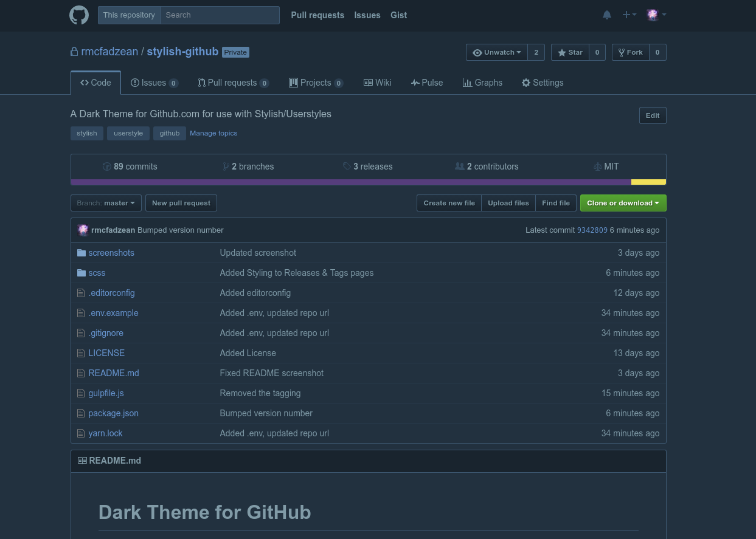The width and height of the screenshot is (756, 539).
Task: Open the repository Settings tab
Action: 543,83
